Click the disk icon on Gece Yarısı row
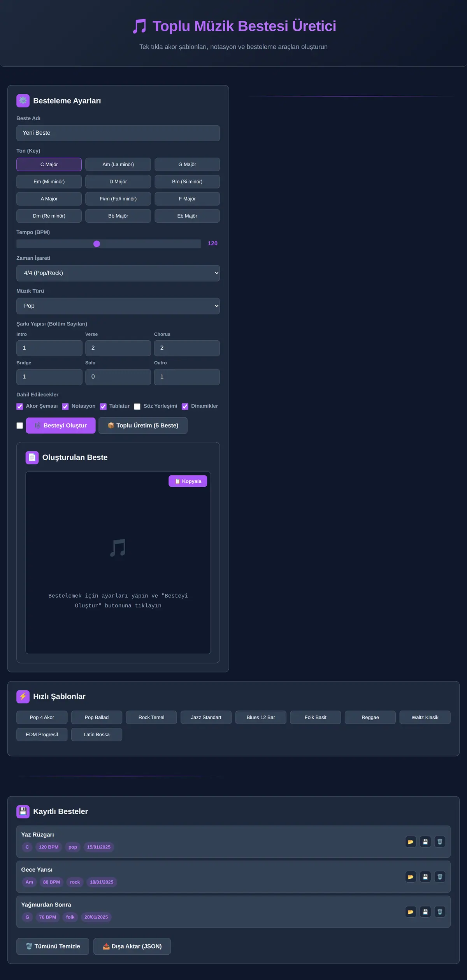 425,876
